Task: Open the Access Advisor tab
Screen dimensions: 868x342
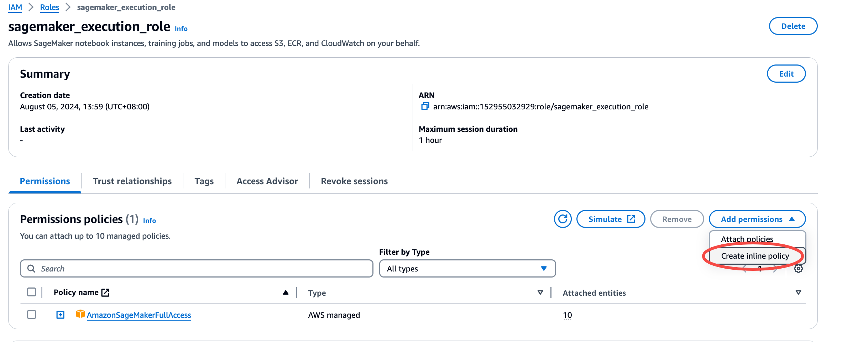Action: 267,181
